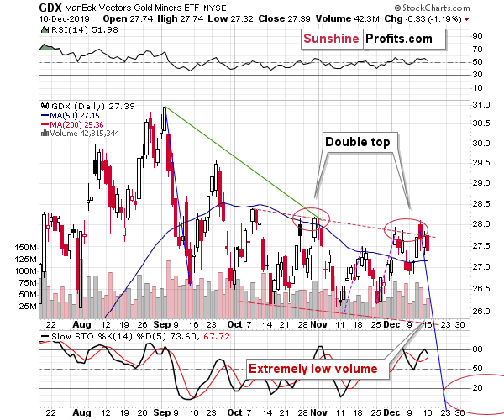Click the 20 level on the stochastic axis
The height and width of the screenshot is (420, 504).
[x=477, y=388]
